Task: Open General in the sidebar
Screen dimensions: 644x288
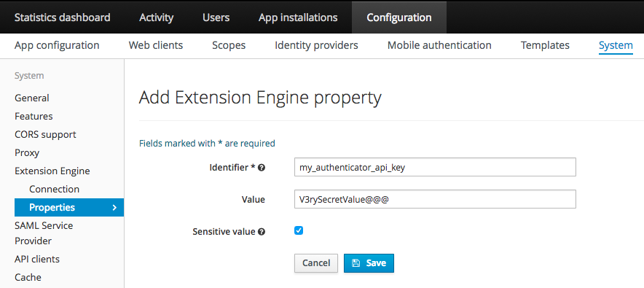Action: (32, 98)
